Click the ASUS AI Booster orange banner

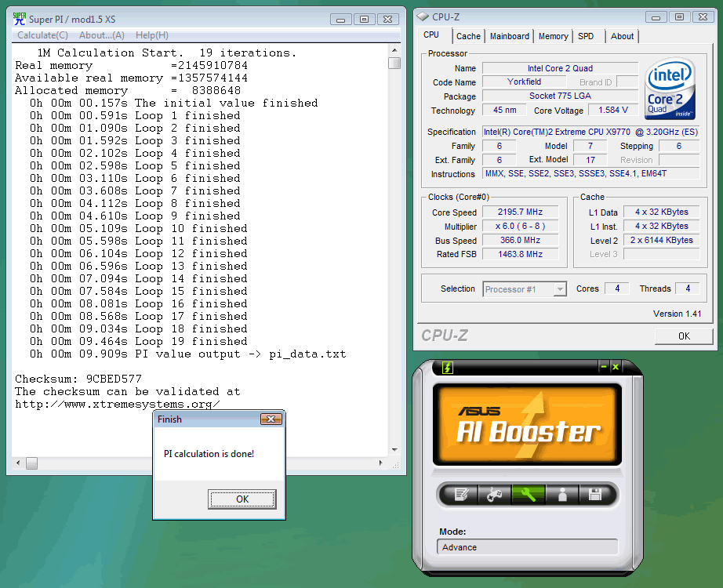[x=527, y=425]
